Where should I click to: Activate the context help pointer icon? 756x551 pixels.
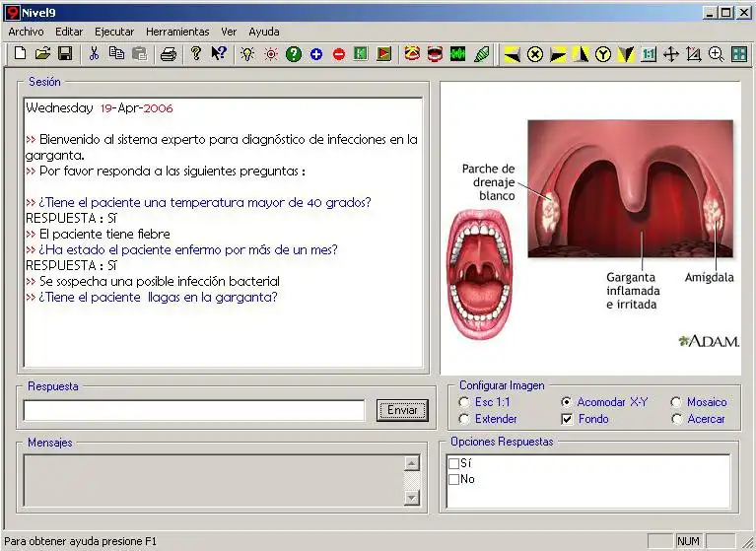219,53
